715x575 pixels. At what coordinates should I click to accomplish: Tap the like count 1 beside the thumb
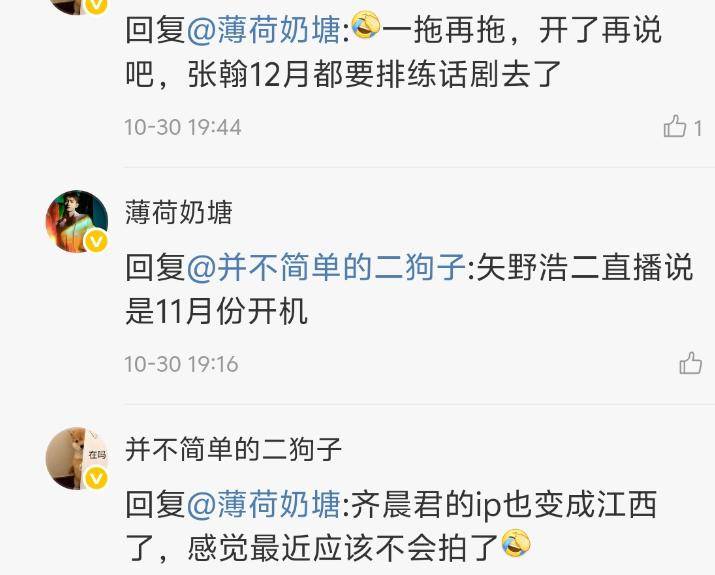698,128
